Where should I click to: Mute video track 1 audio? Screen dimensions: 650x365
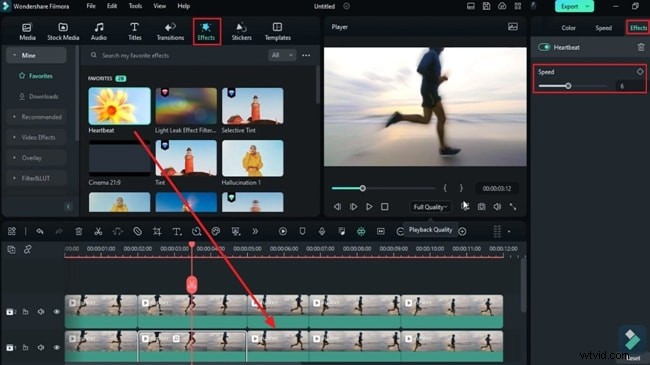[41, 348]
